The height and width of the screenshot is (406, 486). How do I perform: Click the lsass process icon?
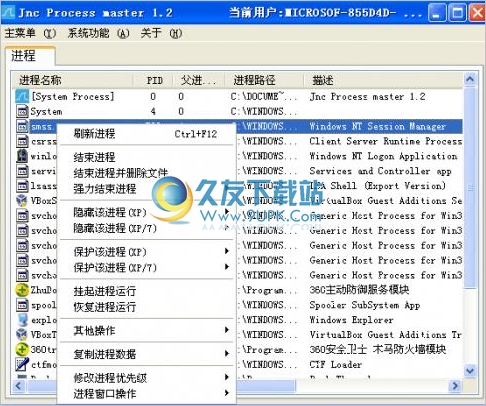point(22,186)
